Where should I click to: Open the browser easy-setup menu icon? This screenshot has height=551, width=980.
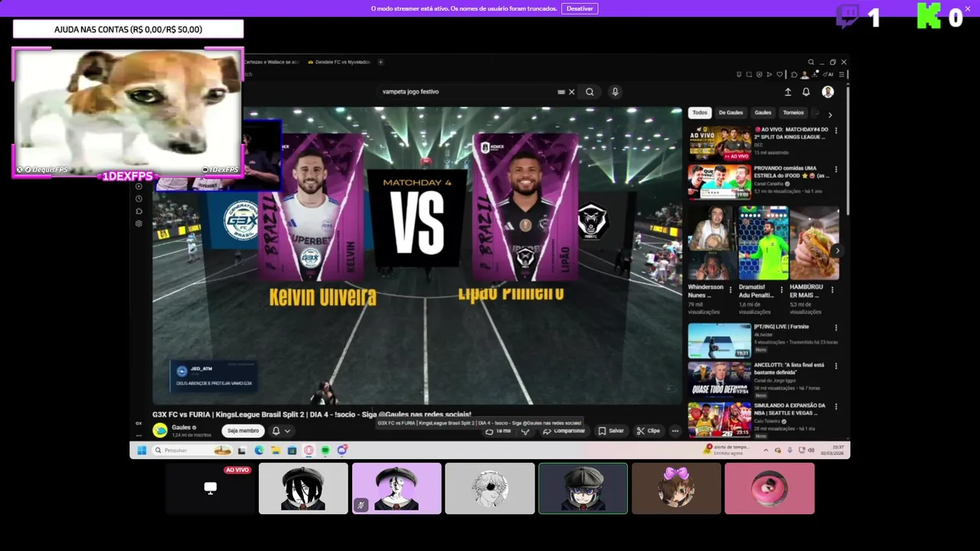click(841, 74)
